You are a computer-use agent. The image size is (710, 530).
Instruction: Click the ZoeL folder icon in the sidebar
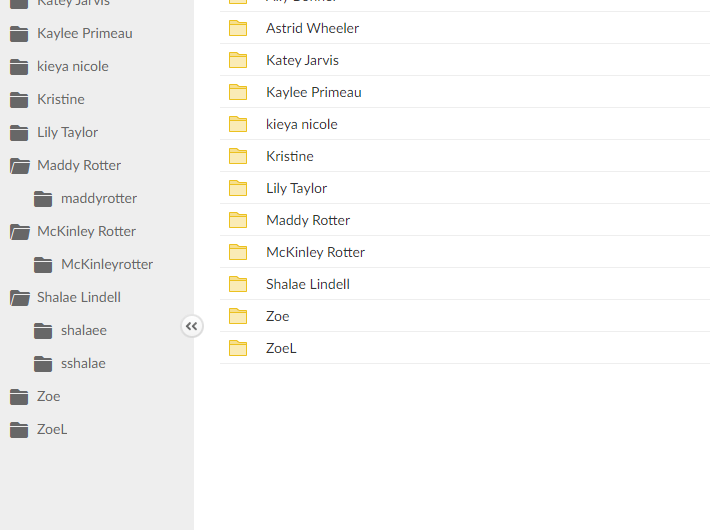point(19,430)
